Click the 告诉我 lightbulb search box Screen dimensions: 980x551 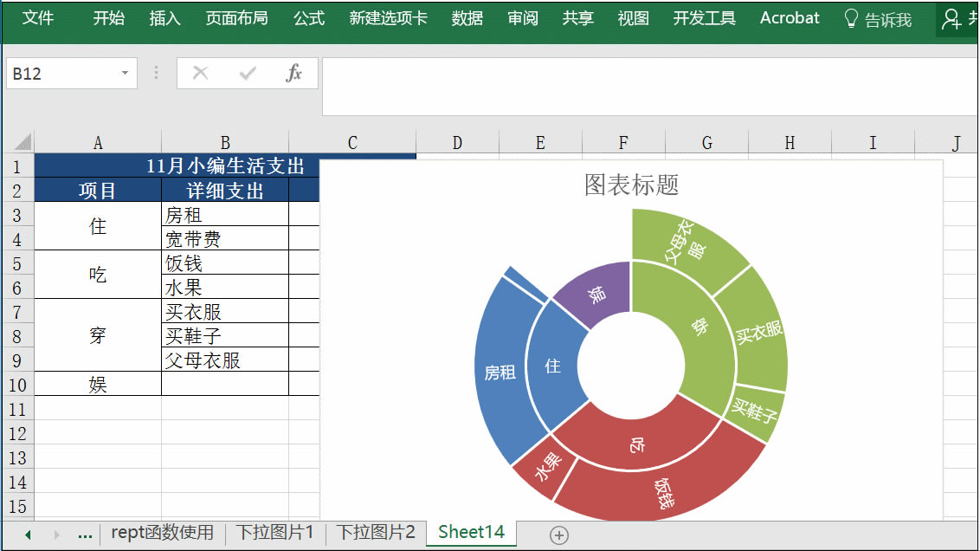(878, 19)
